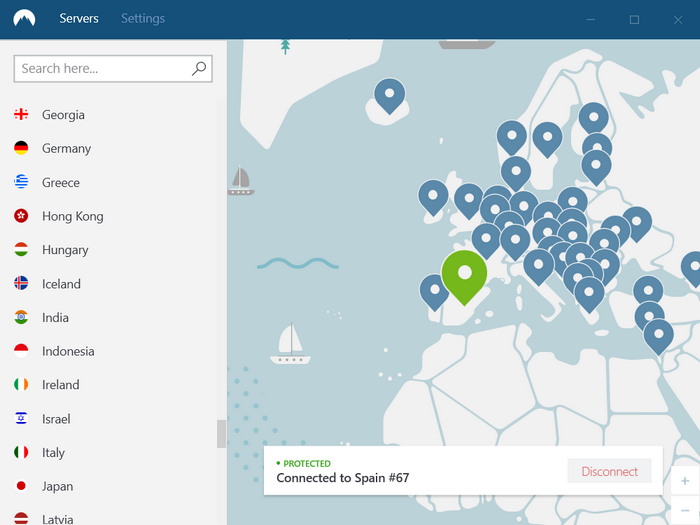Select Indonesia flag icon

pos(21,351)
